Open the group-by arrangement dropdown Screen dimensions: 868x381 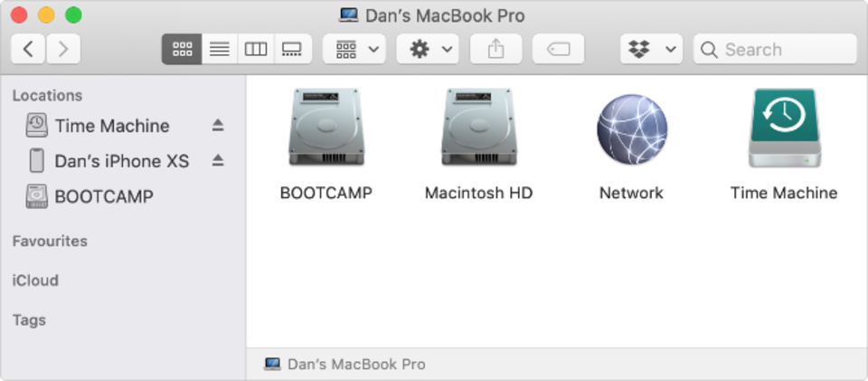[x=354, y=49]
